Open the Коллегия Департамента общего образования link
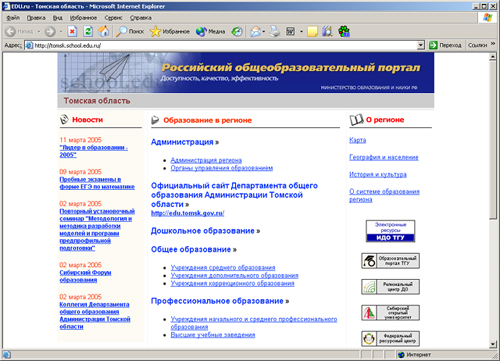Image resolution: width=500 pixels, height=361 pixels. coord(95,315)
